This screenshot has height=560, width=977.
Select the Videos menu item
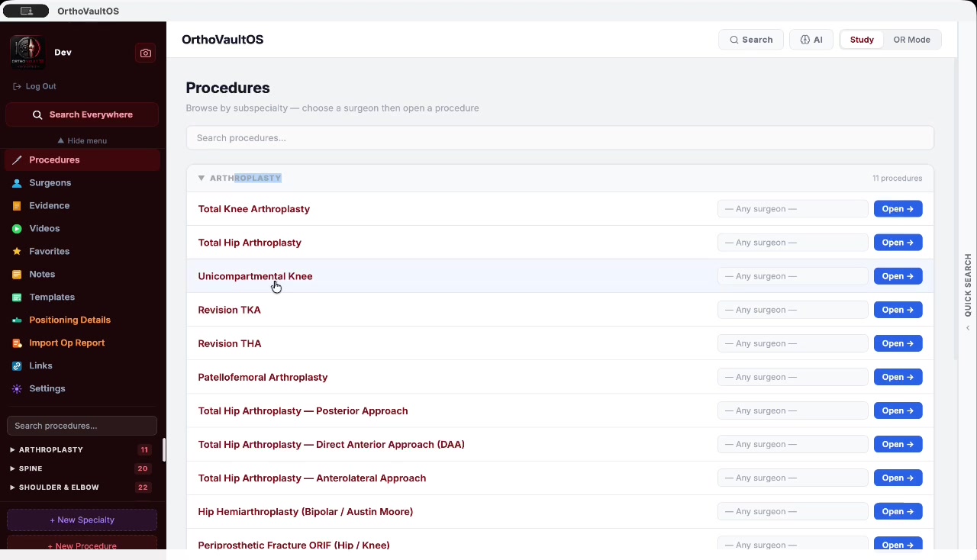82,229
